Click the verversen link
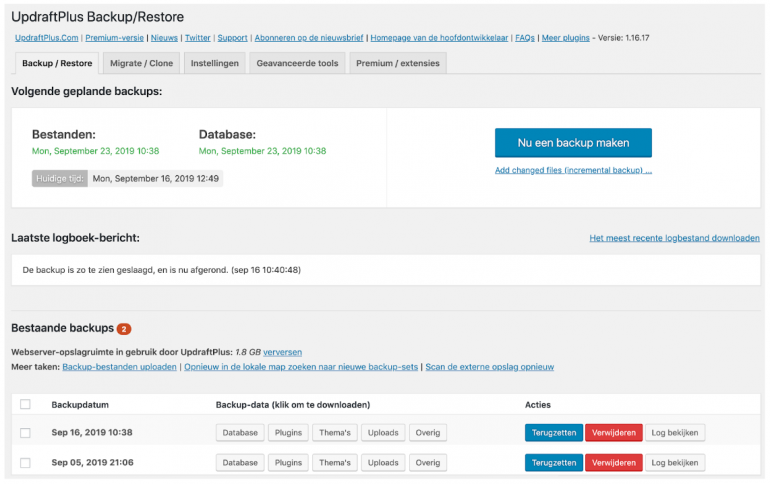This screenshot has height=484, width=770. (x=282, y=352)
